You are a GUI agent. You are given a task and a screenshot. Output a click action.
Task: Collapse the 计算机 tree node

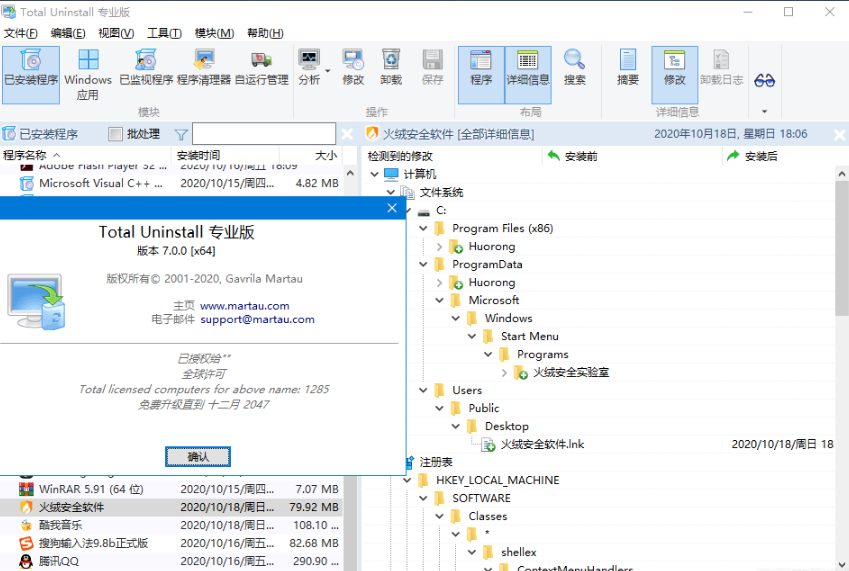[374, 174]
